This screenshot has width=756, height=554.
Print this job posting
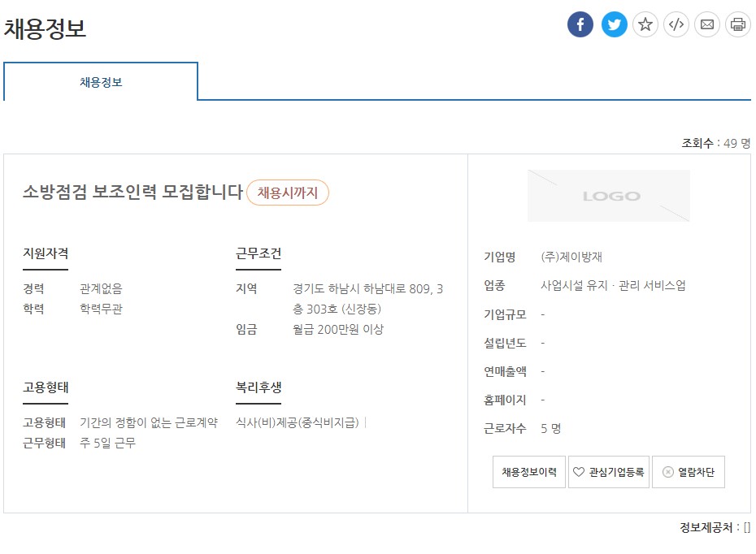(737, 24)
